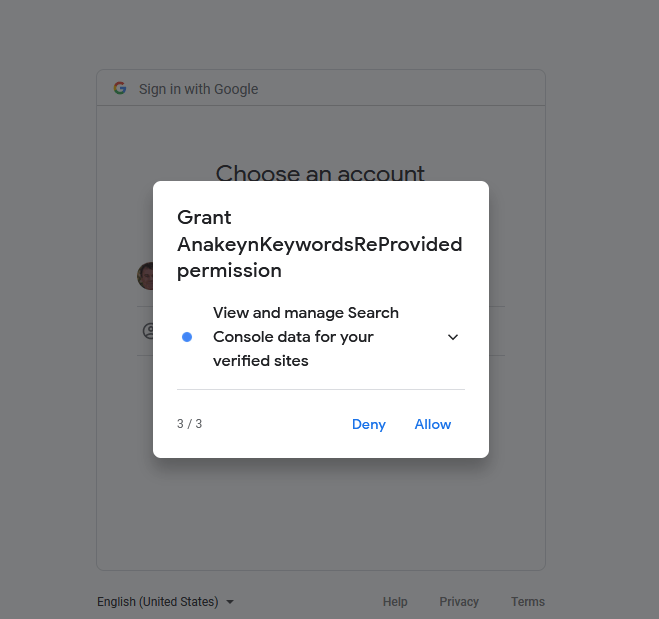Open the English (United States) language dropdown
The image size is (659, 619).
pyautogui.click(x=165, y=602)
